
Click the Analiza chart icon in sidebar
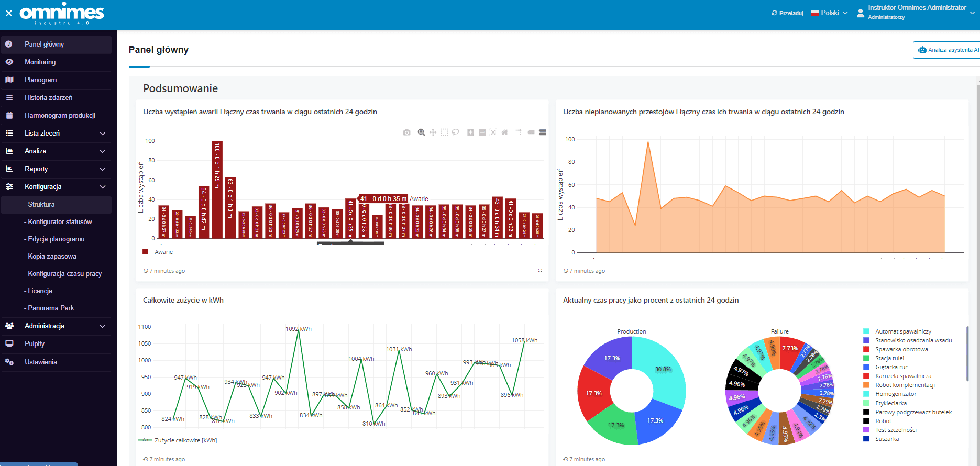(9, 151)
